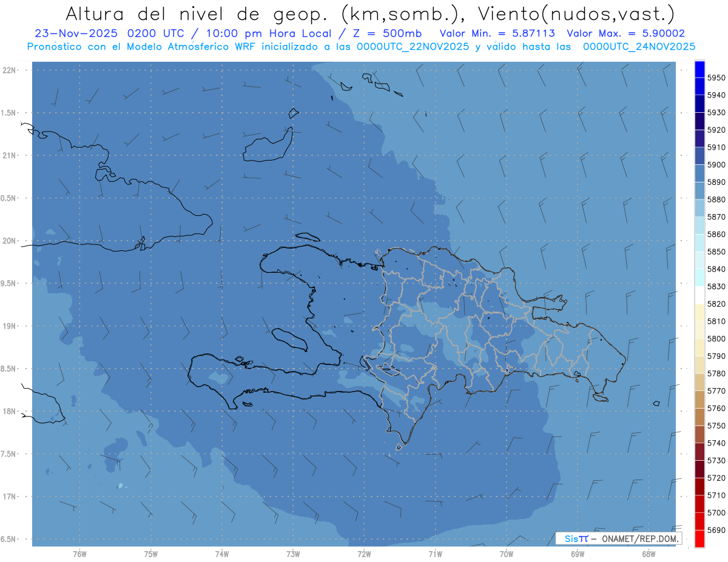Click the colorbar segment between 5890 and 5900

tap(699, 173)
